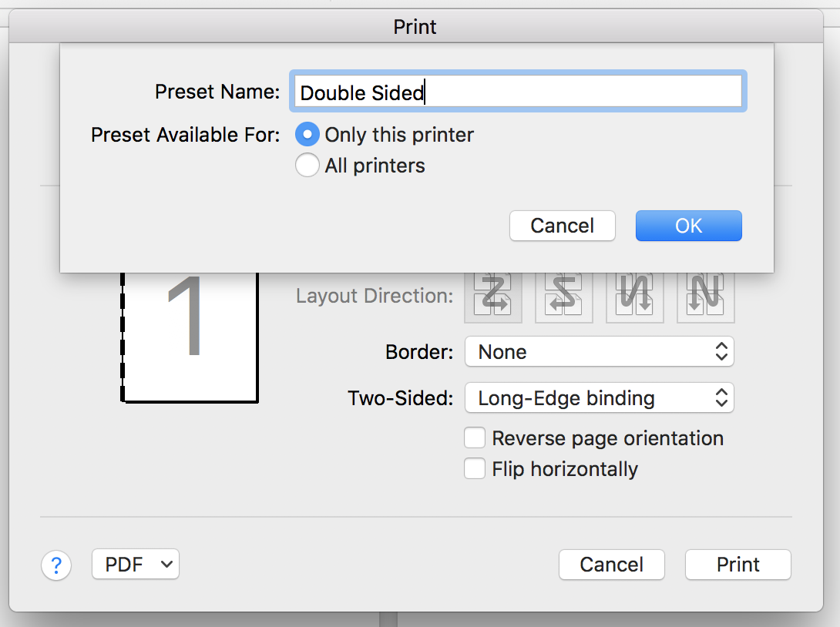Toggle the Flip horizontally checkbox

[475, 469]
